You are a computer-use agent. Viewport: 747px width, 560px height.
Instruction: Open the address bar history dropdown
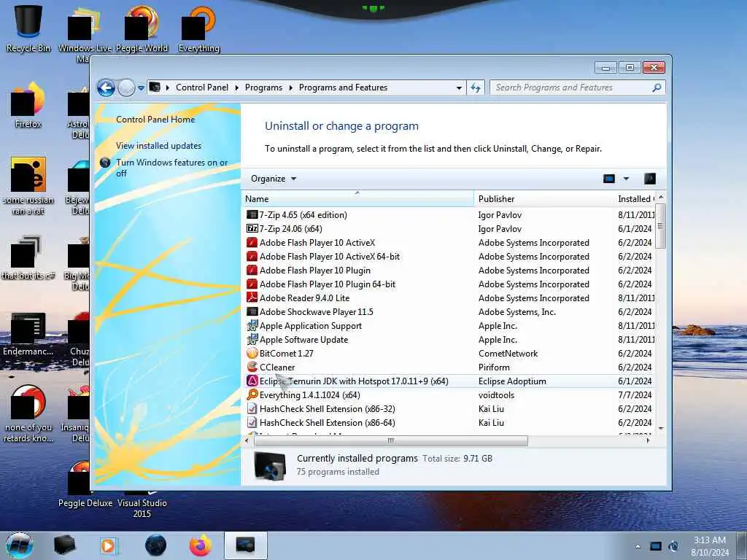[x=459, y=87]
